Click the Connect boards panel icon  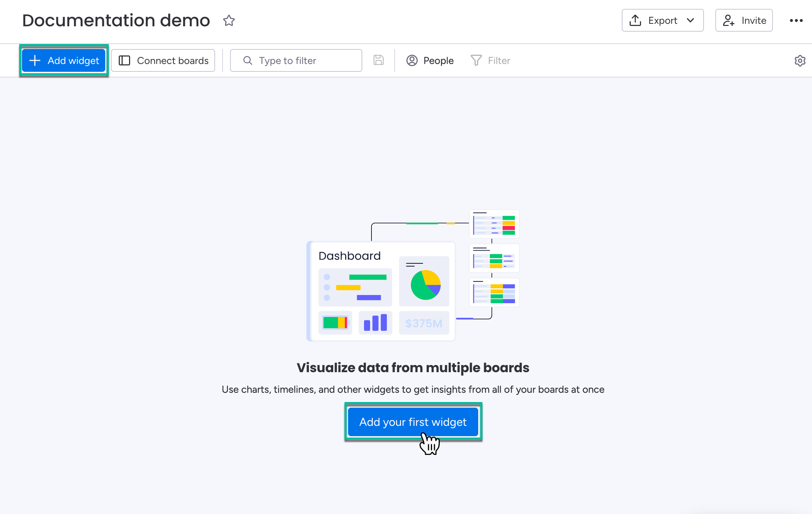coord(124,60)
